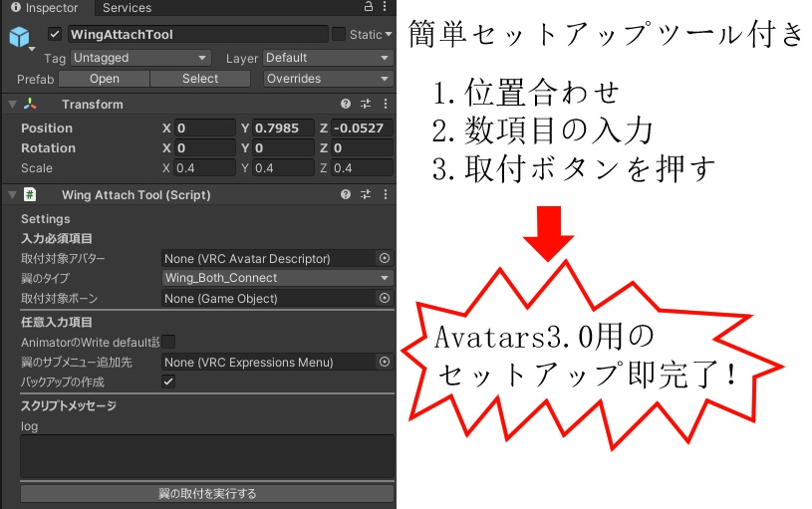Click the 入力必須項目 heading

tap(57, 238)
